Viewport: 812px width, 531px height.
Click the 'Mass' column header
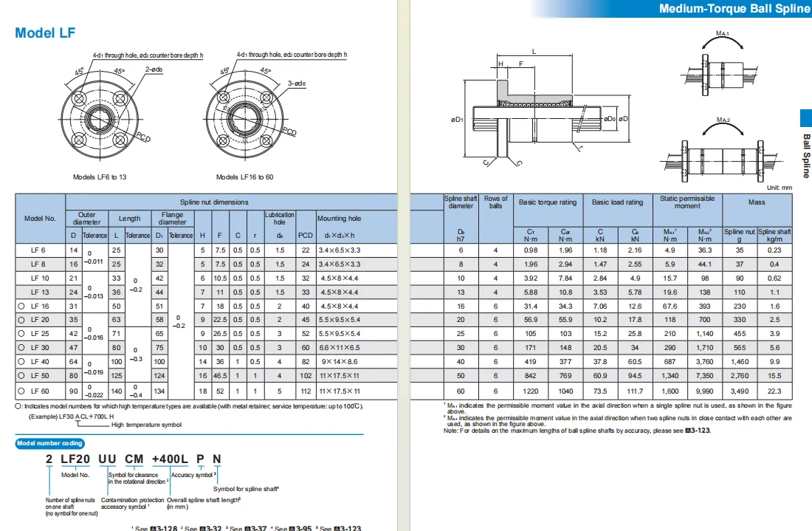(x=757, y=202)
